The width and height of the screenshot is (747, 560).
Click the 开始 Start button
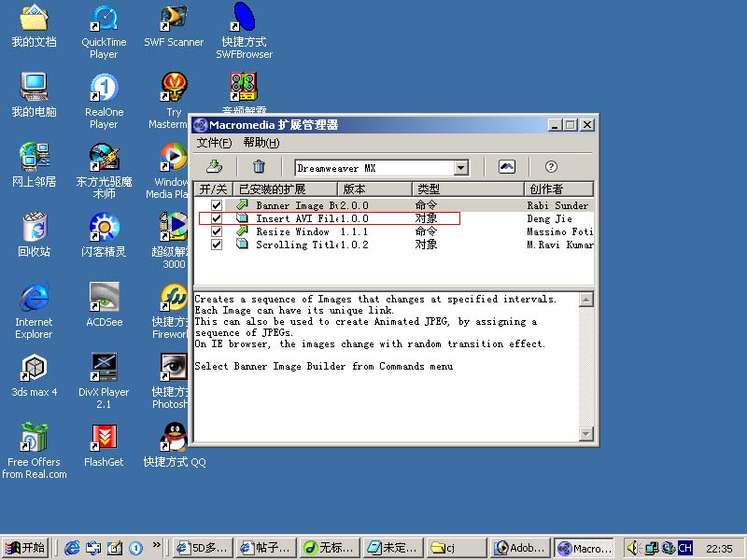pos(26,548)
